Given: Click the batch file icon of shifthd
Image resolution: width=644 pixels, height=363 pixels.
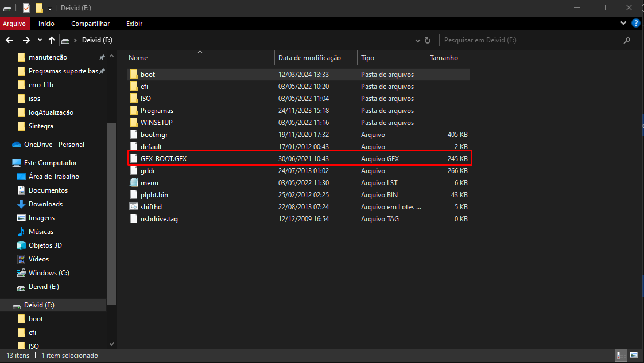Looking at the screenshot, I should (134, 206).
